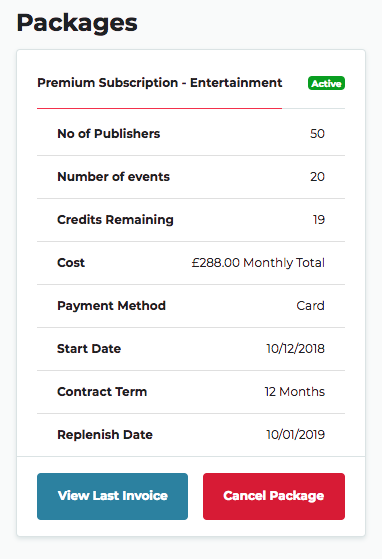Screen dimensions: 382x559
Task: Click the events value 20
Action: pyautogui.click(x=317, y=177)
